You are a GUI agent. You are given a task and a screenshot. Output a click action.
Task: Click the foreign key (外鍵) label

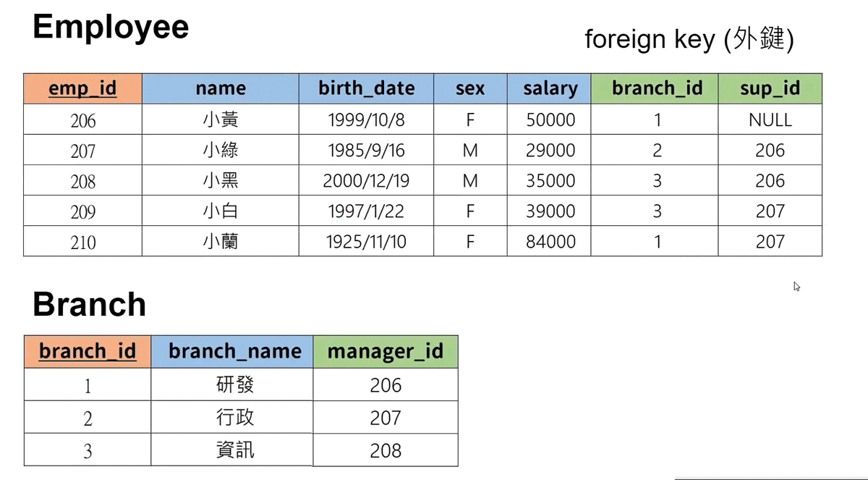click(x=689, y=39)
